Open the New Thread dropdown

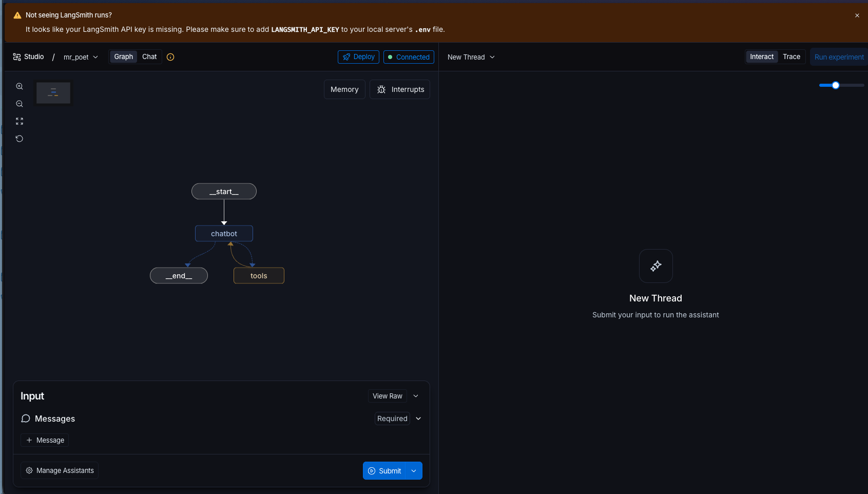[471, 57]
